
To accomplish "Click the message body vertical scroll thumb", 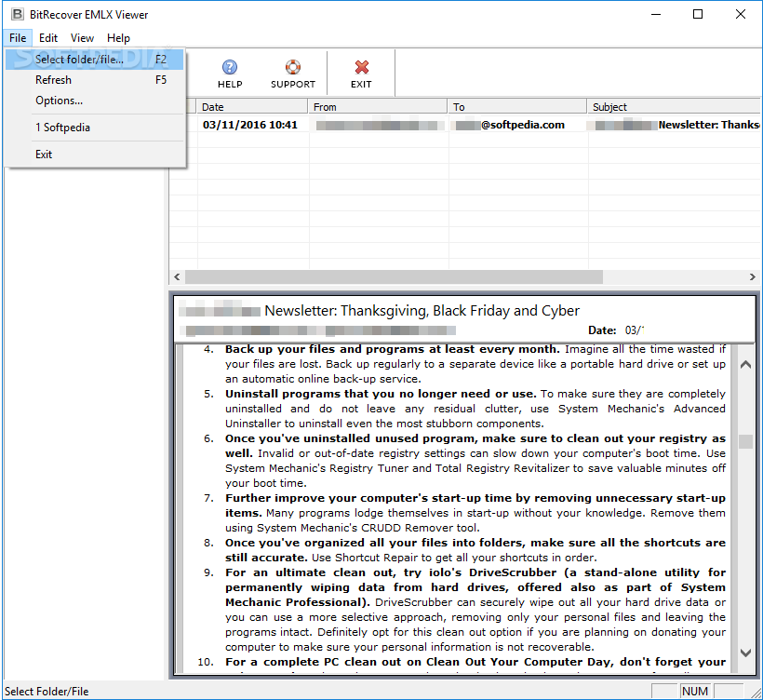I will pyautogui.click(x=745, y=441).
